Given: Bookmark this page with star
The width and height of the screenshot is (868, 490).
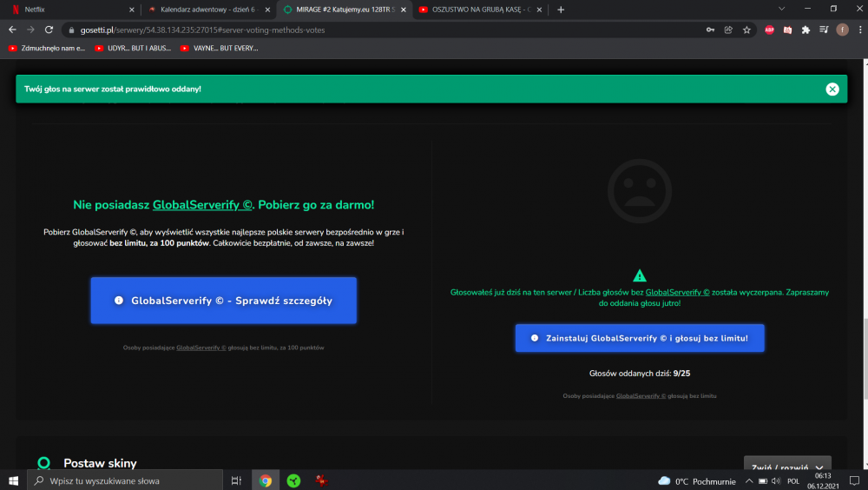Looking at the screenshot, I should tap(746, 30).
